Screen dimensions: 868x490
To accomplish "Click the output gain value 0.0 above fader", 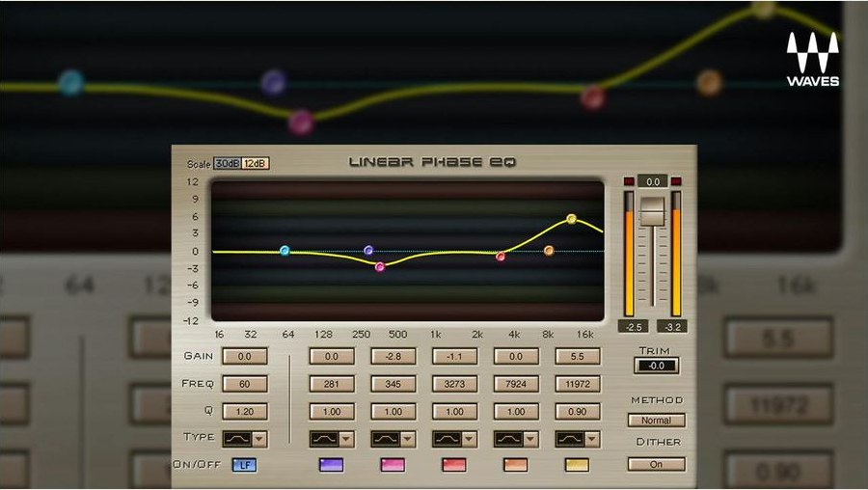I will click(653, 181).
